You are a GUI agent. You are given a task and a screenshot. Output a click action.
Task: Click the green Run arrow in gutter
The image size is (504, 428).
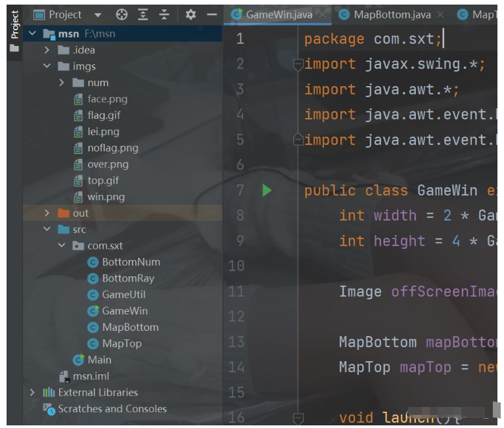click(x=267, y=190)
